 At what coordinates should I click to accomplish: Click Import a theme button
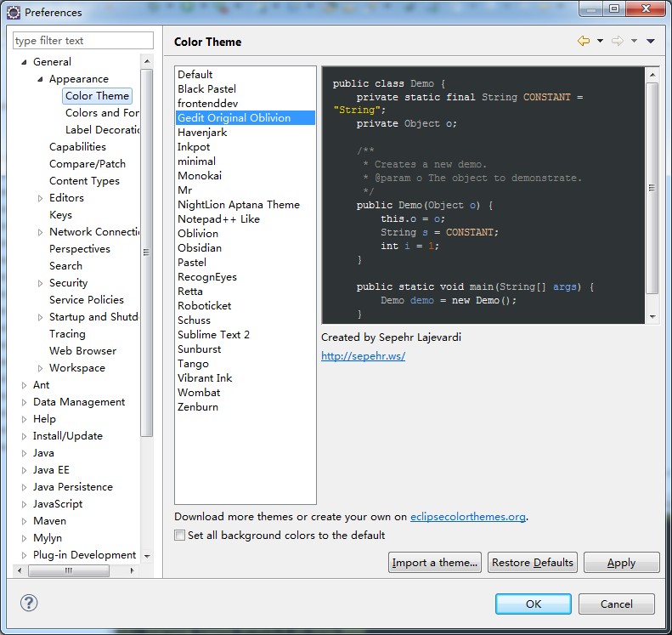point(435,562)
